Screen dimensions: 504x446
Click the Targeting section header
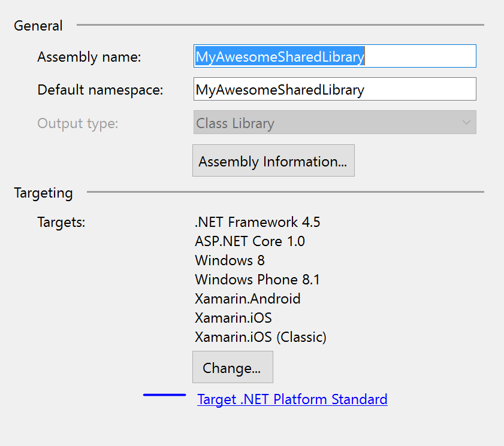tap(43, 193)
